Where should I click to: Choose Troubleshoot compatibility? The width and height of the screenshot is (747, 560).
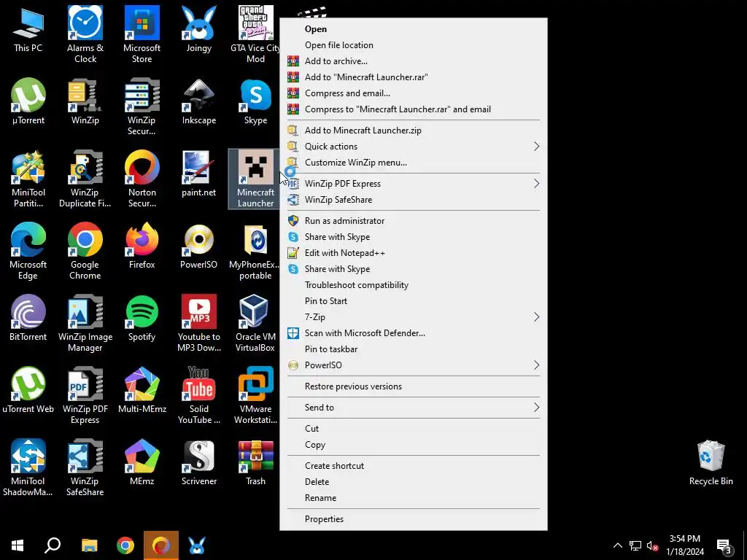click(414, 285)
